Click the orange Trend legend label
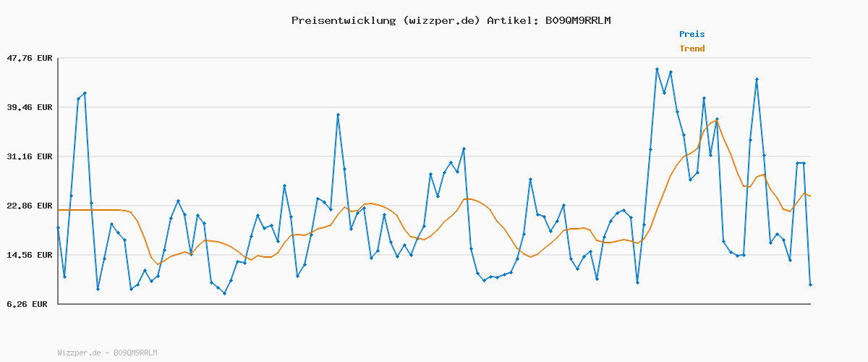The height and width of the screenshot is (362, 868). pos(692,49)
